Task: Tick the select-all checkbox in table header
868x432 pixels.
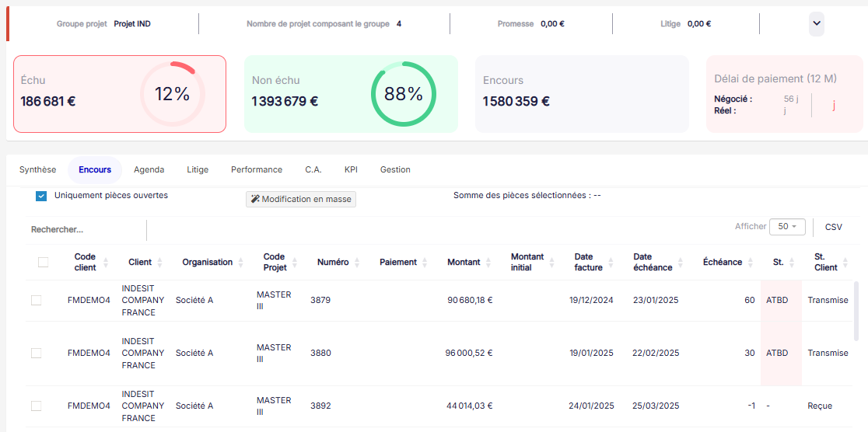Action: (x=43, y=263)
